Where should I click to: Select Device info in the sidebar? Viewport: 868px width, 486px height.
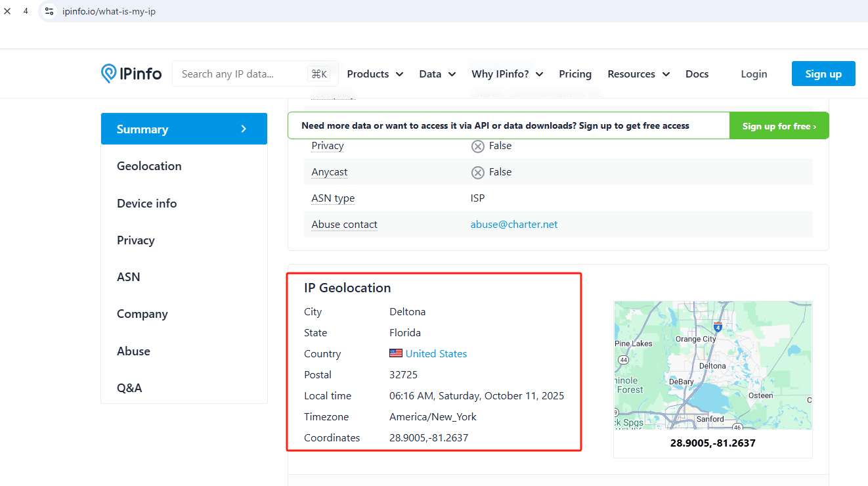point(146,204)
